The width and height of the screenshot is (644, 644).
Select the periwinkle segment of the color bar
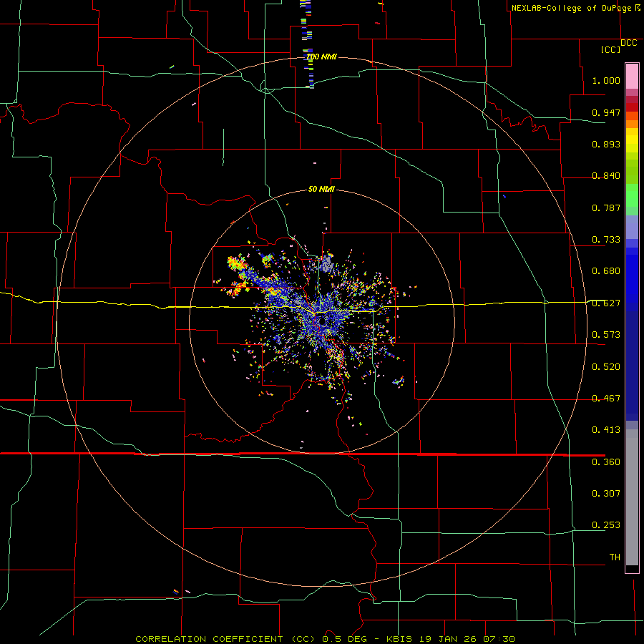(x=632, y=227)
